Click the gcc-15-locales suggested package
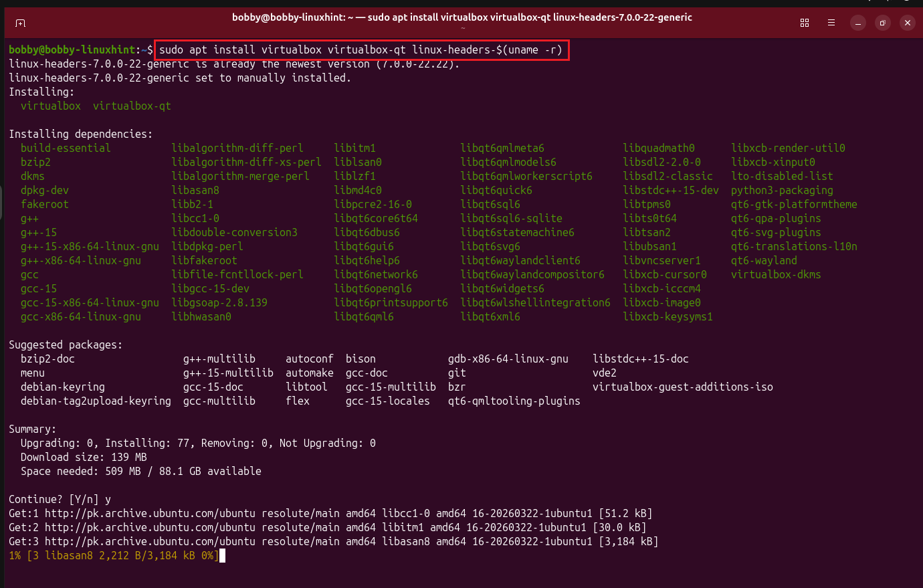923x588 pixels. [388, 401]
